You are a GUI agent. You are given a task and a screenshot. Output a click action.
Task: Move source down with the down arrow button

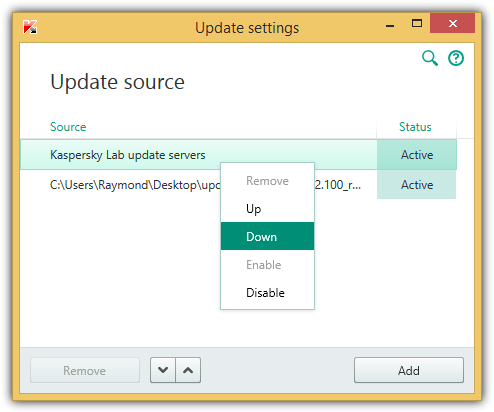click(x=163, y=370)
